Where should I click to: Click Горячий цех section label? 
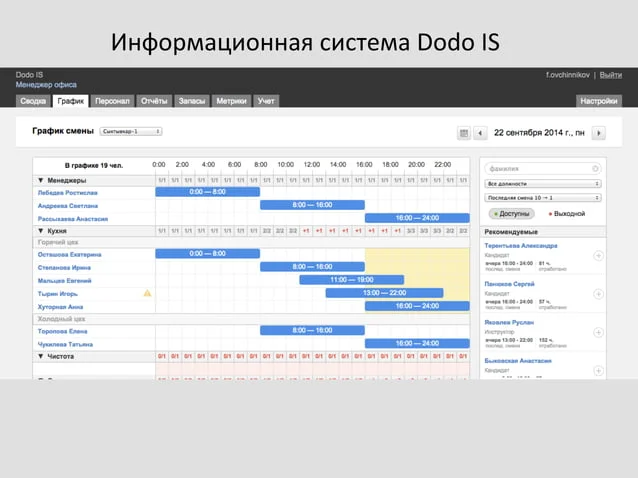58,242
